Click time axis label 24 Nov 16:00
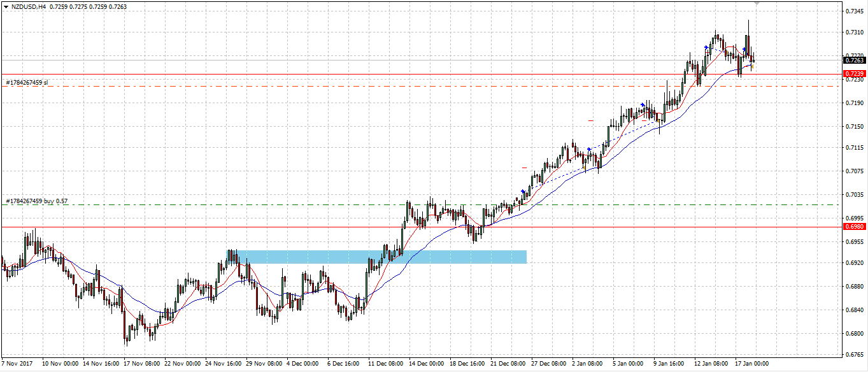The height and width of the screenshot is (372, 868). [x=224, y=364]
